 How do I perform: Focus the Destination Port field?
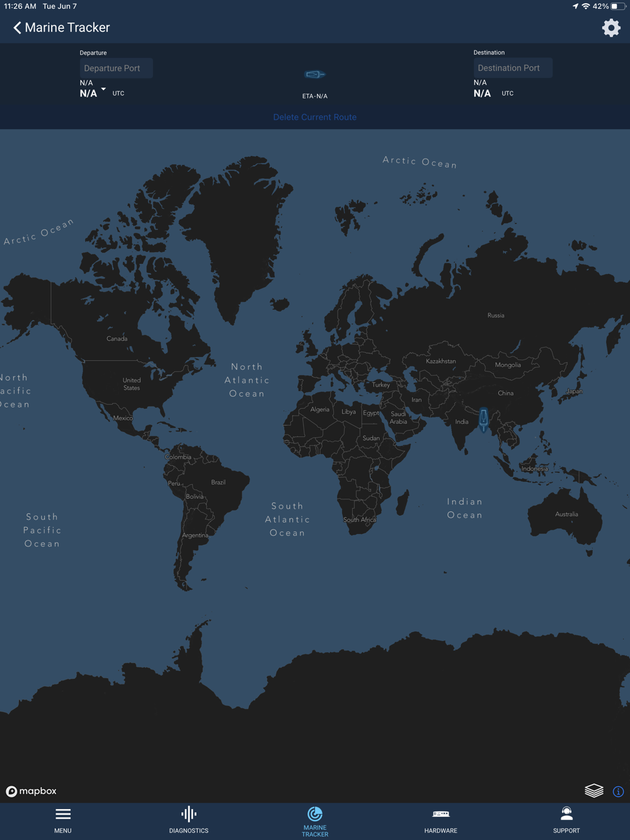[x=513, y=67]
